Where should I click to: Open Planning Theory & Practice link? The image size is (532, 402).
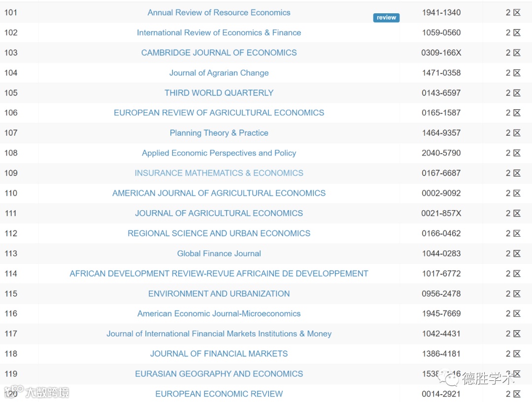pyautogui.click(x=219, y=133)
